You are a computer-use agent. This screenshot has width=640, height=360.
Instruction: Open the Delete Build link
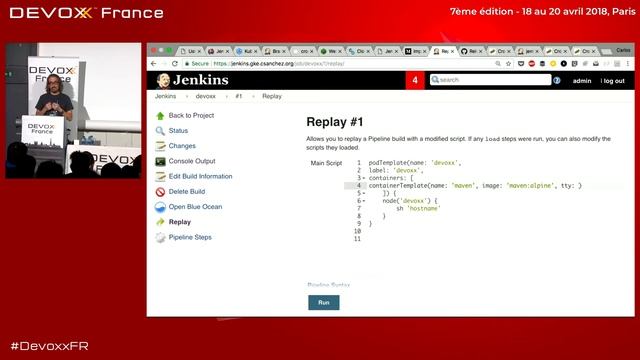[187, 191]
